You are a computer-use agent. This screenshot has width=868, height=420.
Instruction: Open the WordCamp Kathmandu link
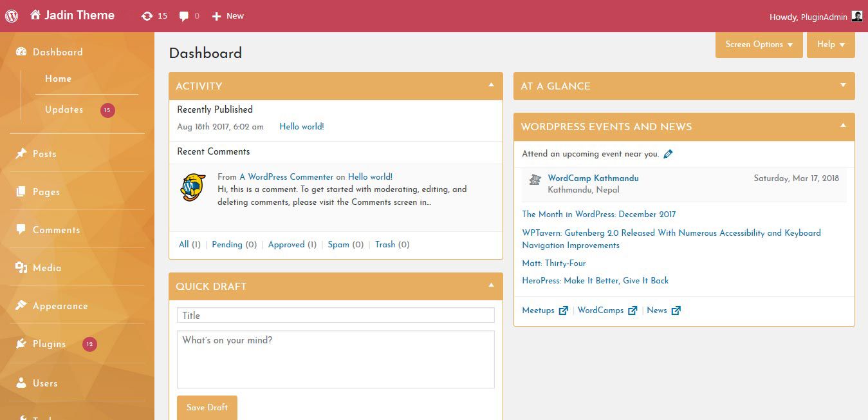[593, 178]
